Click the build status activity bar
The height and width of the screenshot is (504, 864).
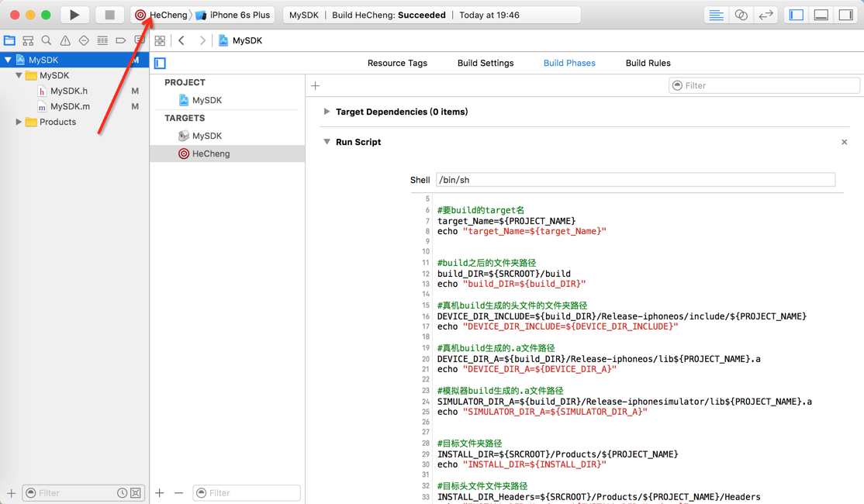431,15
